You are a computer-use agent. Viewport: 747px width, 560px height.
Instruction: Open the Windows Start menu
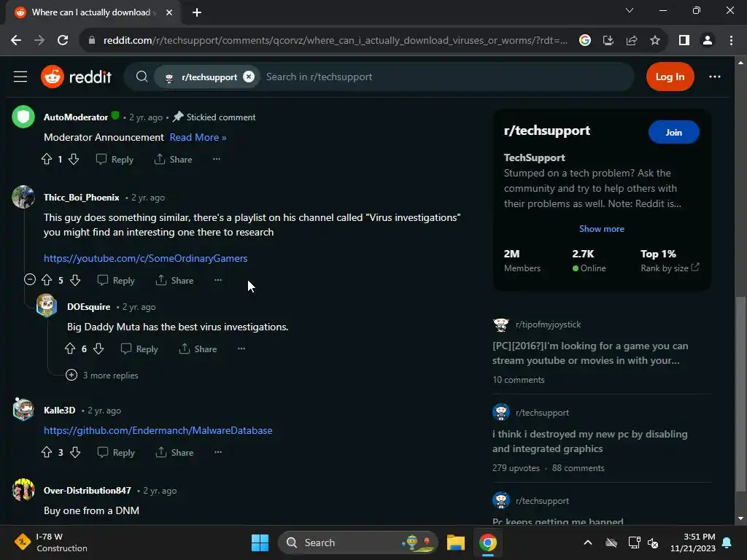click(x=260, y=542)
